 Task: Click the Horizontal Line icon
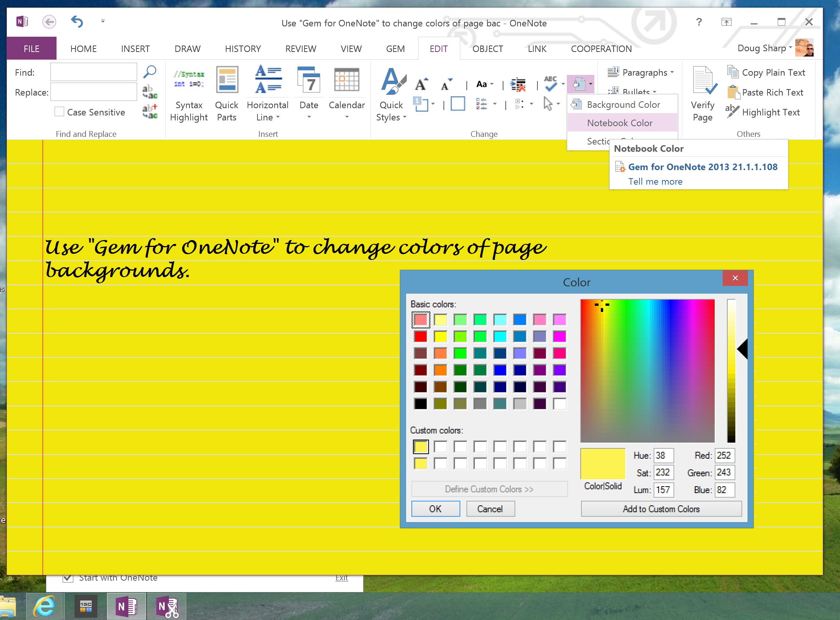pyautogui.click(x=268, y=79)
